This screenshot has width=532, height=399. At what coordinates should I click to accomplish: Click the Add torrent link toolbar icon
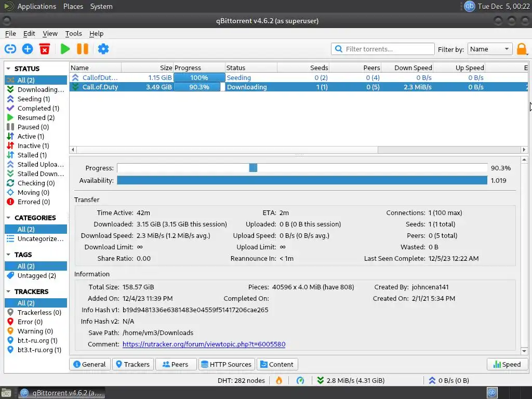(x=10, y=49)
